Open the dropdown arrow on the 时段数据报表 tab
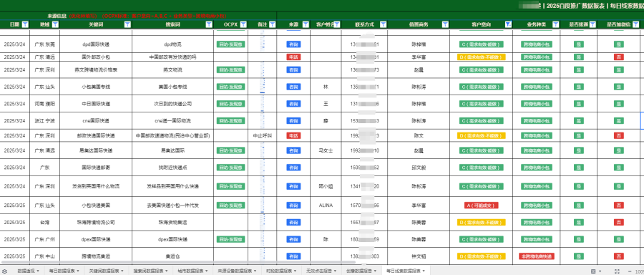This screenshot has width=644, height=275. tap(296, 271)
